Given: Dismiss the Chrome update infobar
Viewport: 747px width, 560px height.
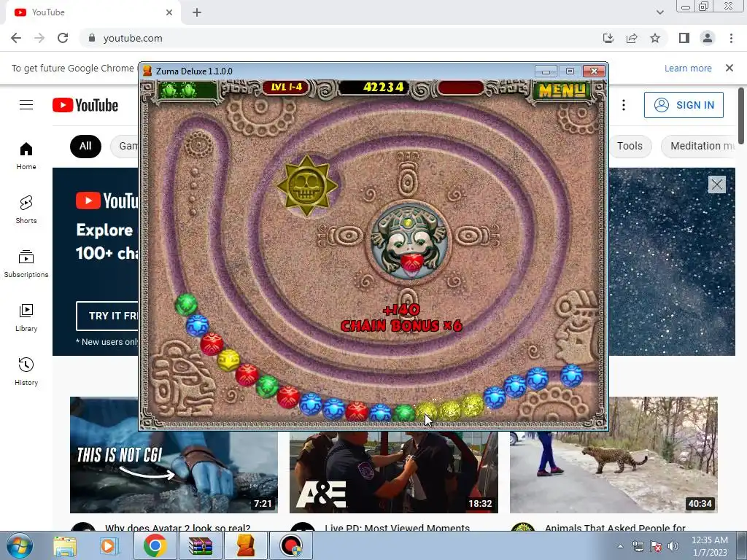Looking at the screenshot, I should point(729,68).
